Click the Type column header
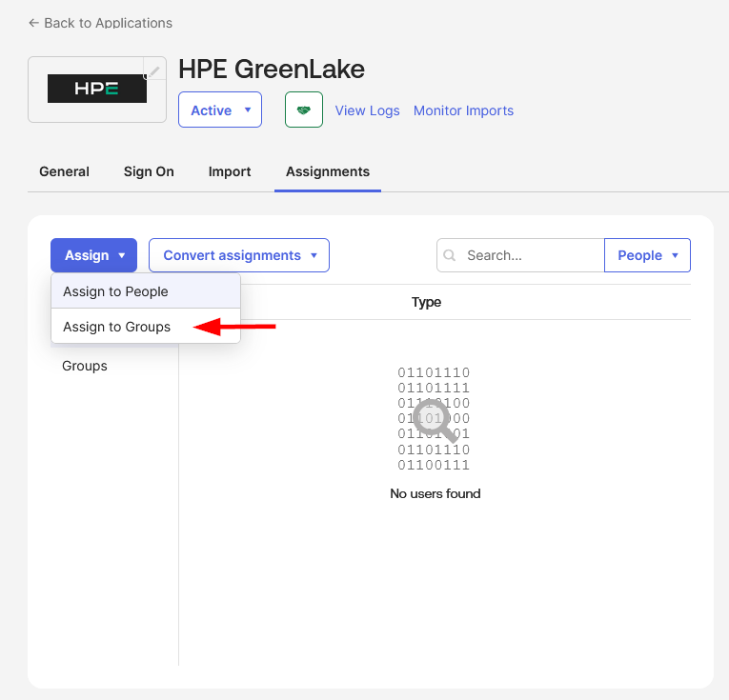729x700 pixels. point(426,302)
